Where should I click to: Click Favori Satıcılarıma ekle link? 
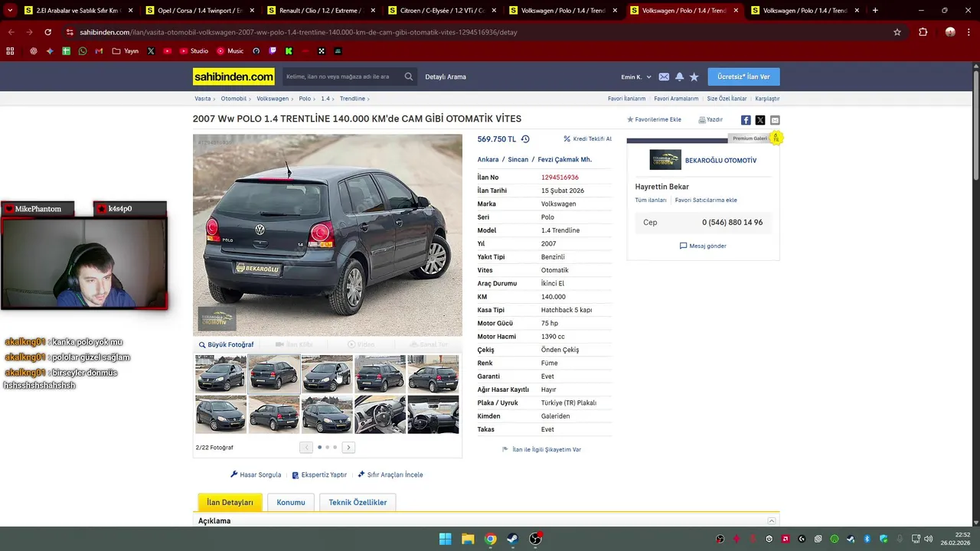(x=706, y=200)
